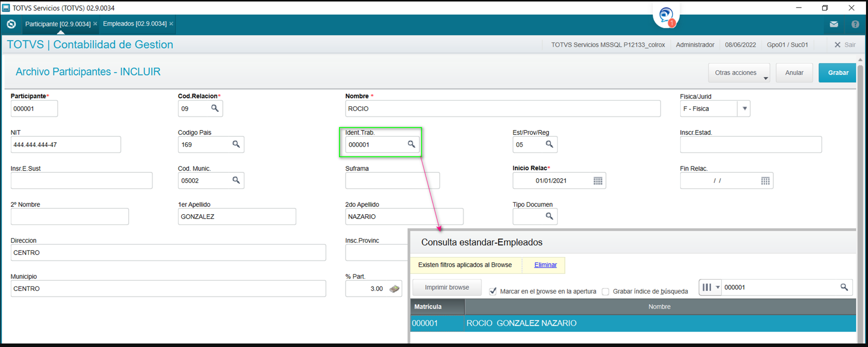Click the Anular button
Screen dimensions: 868x347
tap(794, 73)
